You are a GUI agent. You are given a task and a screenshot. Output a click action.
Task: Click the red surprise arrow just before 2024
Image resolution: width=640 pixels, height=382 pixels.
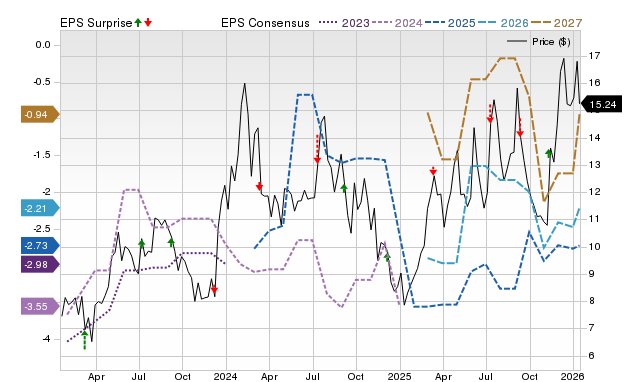pos(214,290)
